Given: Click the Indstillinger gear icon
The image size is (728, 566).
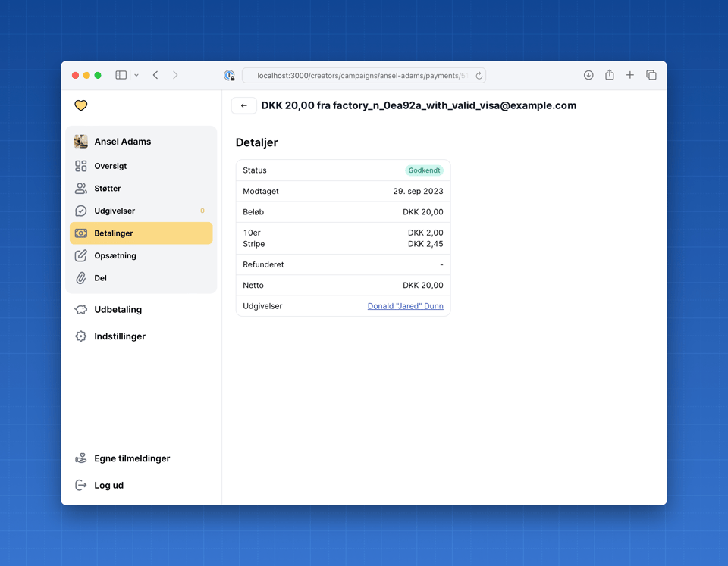Looking at the screenshot, I should pos(81,336).
